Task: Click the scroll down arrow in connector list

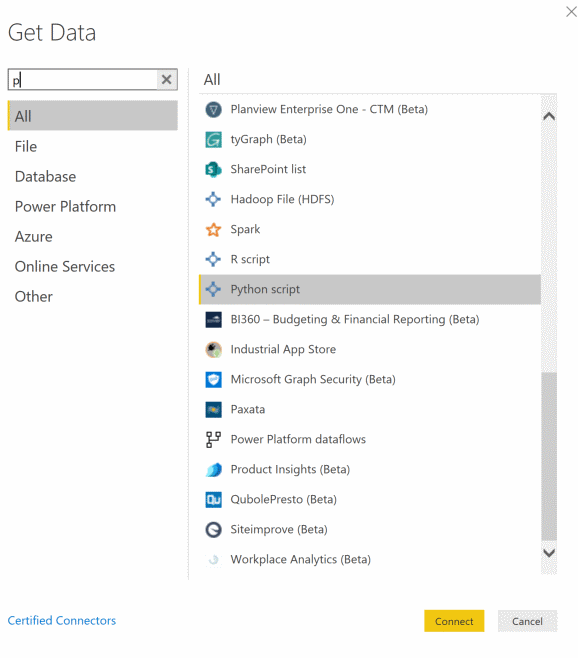Action: click(549, 553)
